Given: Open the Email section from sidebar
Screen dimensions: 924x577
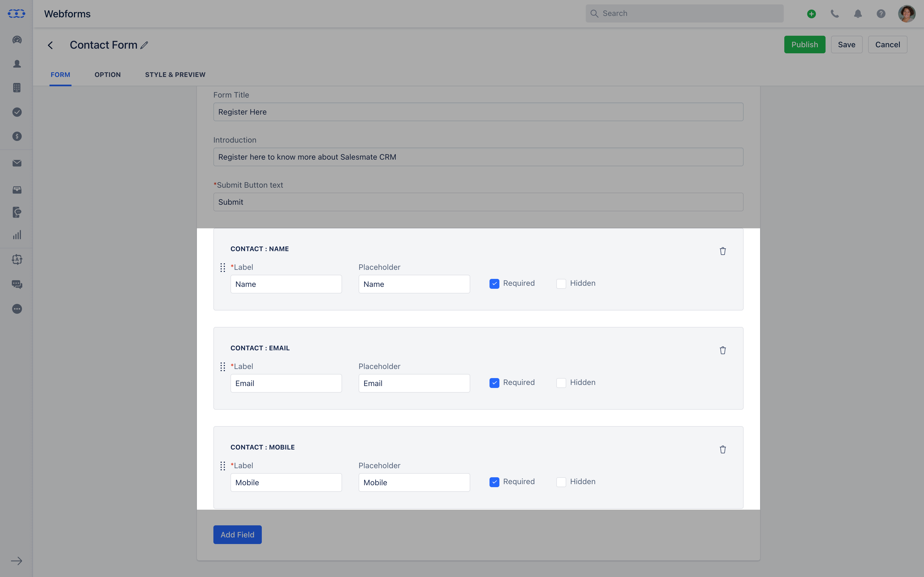Looking at the screenshot, I should point(17,163).
